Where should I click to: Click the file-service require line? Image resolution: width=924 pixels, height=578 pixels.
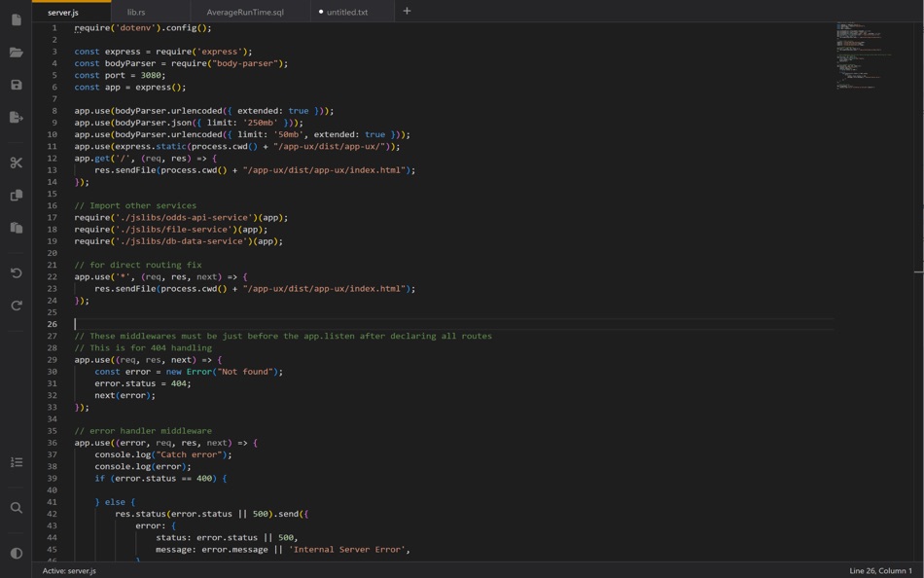point(171,229)
